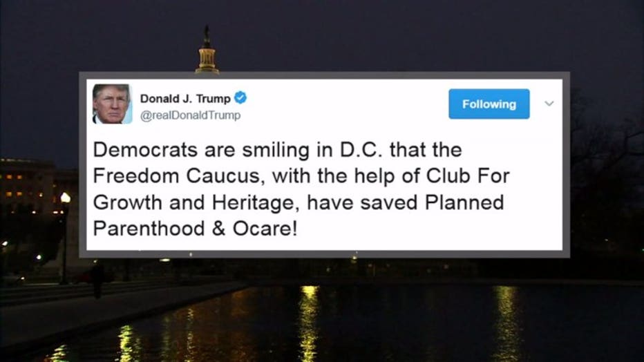Click the ampersand symbol in the tweet
Viewport: 644px width, 362px height.
218,228
